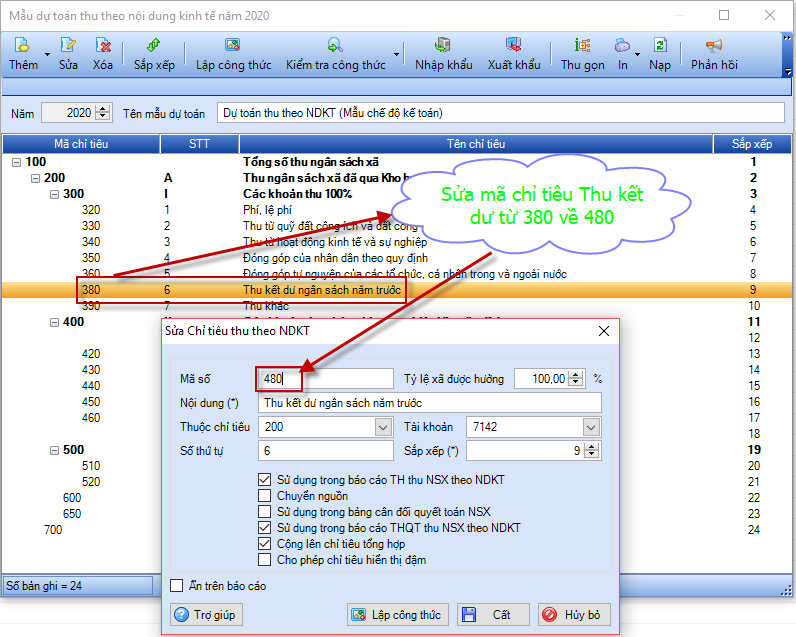Click the toolbar overflow arrow at right edge
796x637 pixels.
coord(787,72)
